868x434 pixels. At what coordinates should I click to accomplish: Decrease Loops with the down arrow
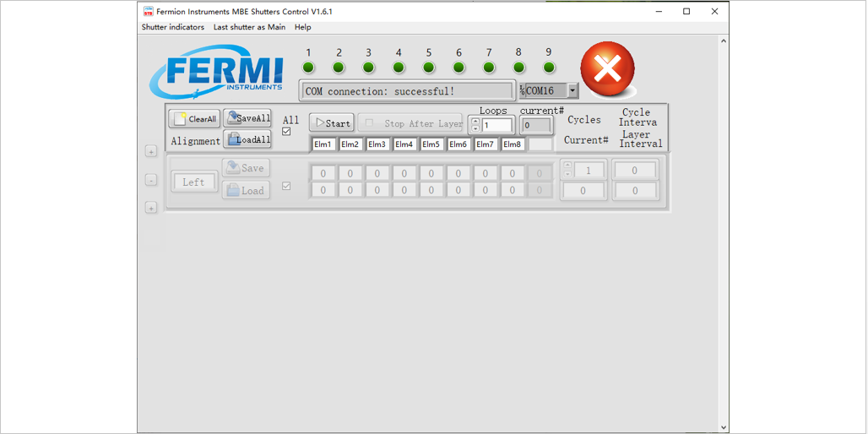click(x=475, y=129)
